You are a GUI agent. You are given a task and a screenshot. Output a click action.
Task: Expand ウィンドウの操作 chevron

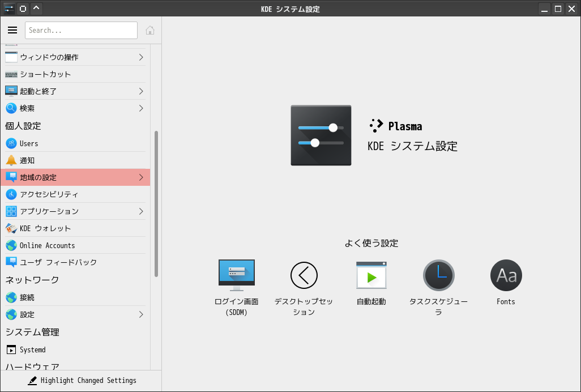coord(141,57)
